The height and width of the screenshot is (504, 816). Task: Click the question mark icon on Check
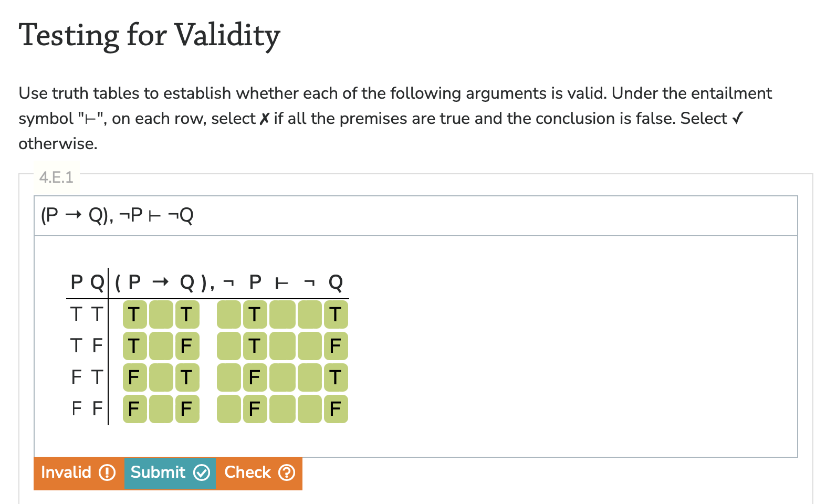287,472
